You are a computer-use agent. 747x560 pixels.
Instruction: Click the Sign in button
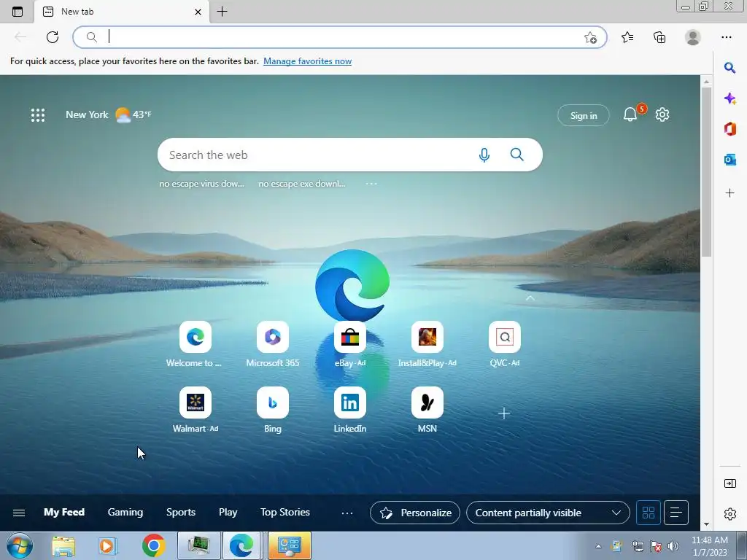pyautogui.click(x=584, y=115)
